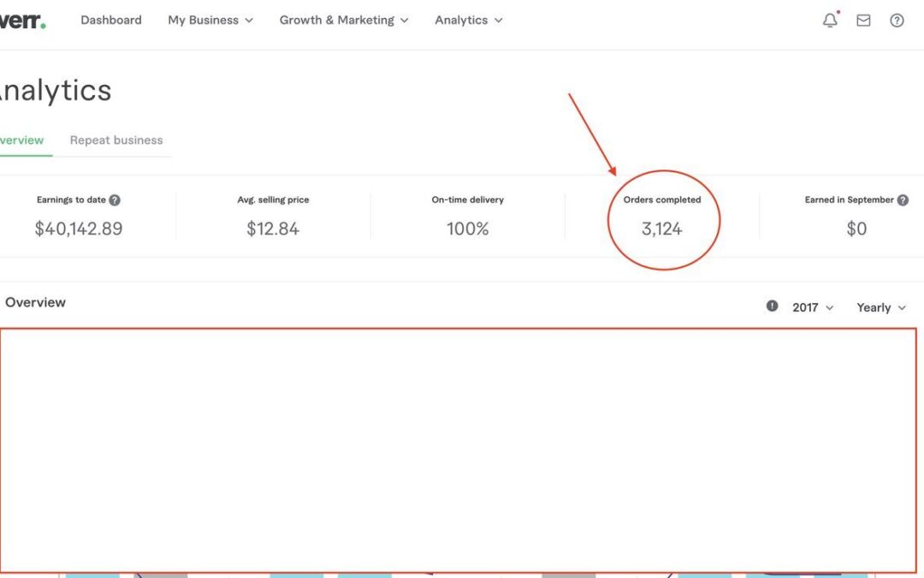Switch to the Repeat business tab

[116, 140]
